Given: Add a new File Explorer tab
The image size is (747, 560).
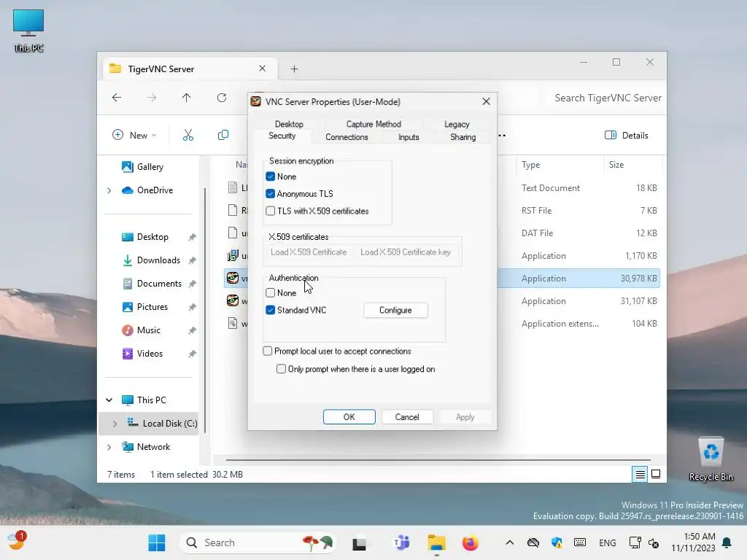Looking at the screenshot, I should pyautogui.click(x=295, y=69).
